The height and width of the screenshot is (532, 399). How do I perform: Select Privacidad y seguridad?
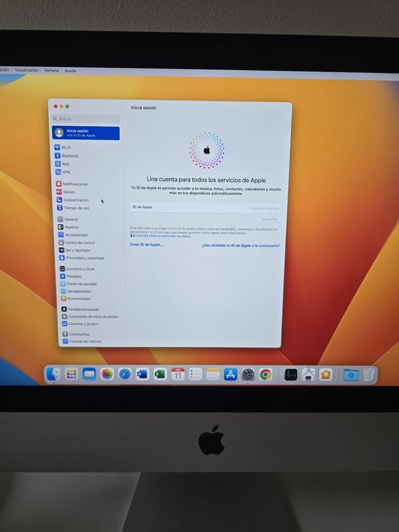[84, 258]
